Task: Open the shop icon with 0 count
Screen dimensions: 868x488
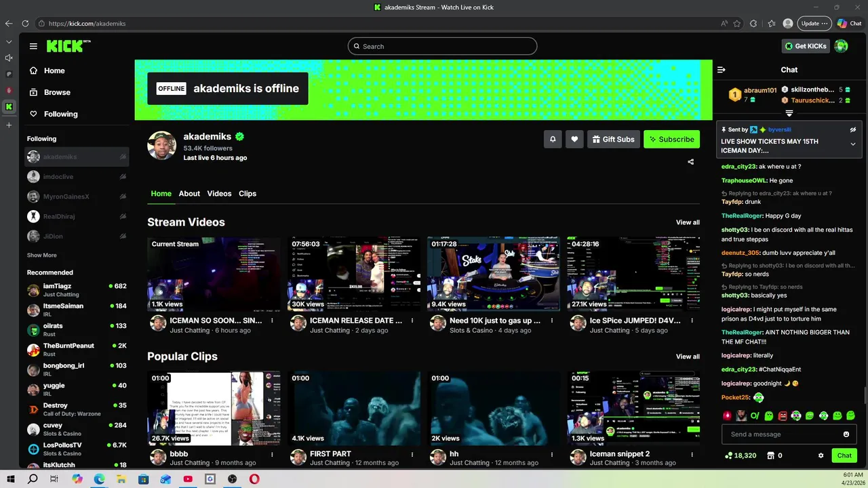Action: 770,455
